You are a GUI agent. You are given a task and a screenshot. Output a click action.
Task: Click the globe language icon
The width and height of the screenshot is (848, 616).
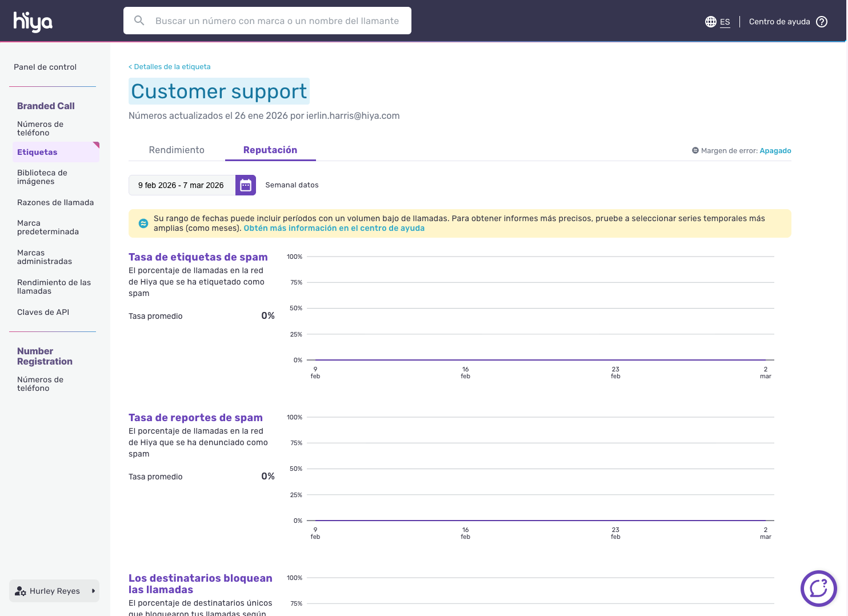(x=710, y=22)
